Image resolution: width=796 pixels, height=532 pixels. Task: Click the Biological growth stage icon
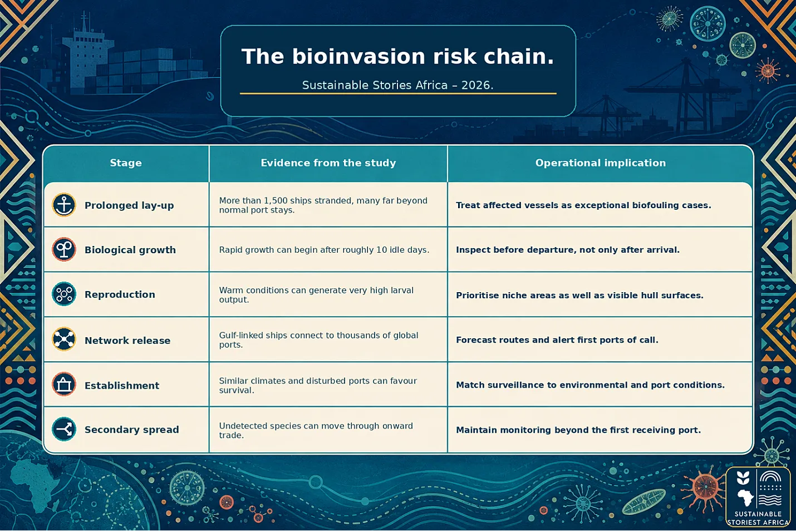coord(64,249)
